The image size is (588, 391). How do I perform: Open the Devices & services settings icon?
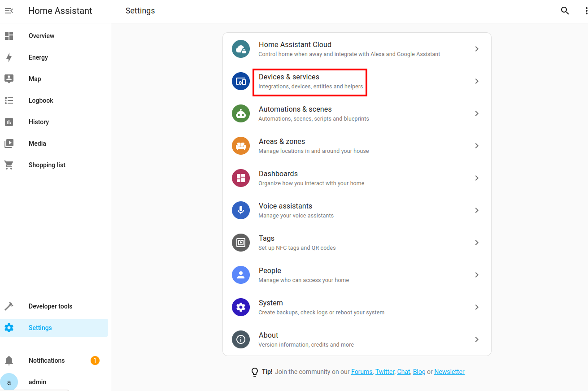(241, 81)
